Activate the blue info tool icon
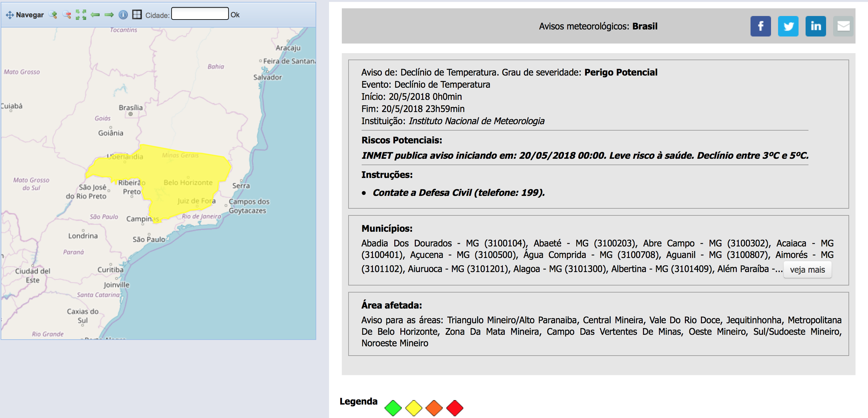868x418 pixels. coord(123,14)
